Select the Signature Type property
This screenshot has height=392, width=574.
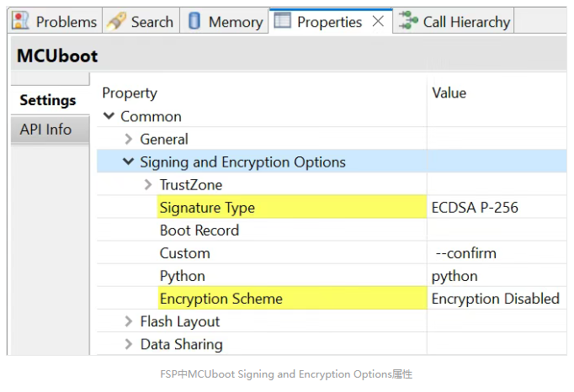tap(292, 208)
